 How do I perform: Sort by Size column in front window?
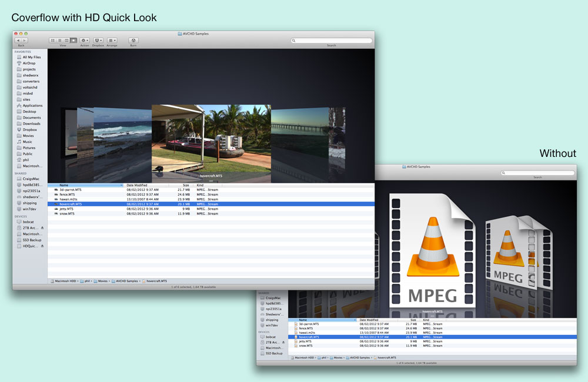181,185
